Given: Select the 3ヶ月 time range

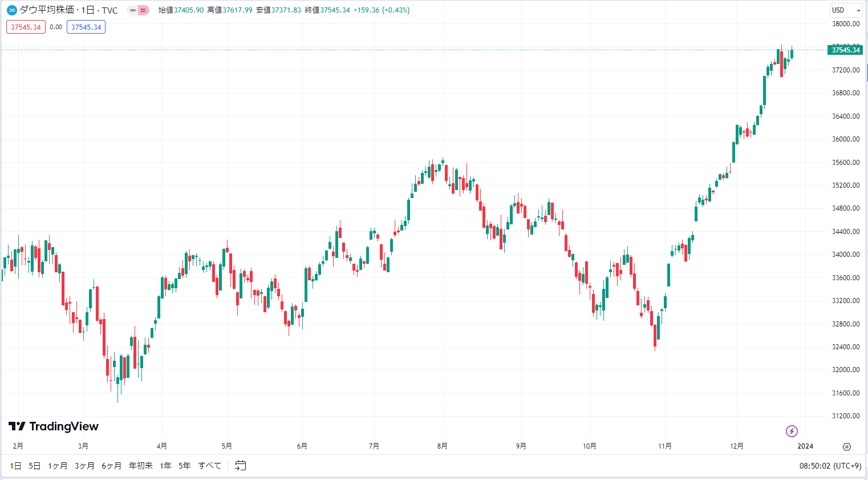Looking at the screenshot, I should click(84, 466).
